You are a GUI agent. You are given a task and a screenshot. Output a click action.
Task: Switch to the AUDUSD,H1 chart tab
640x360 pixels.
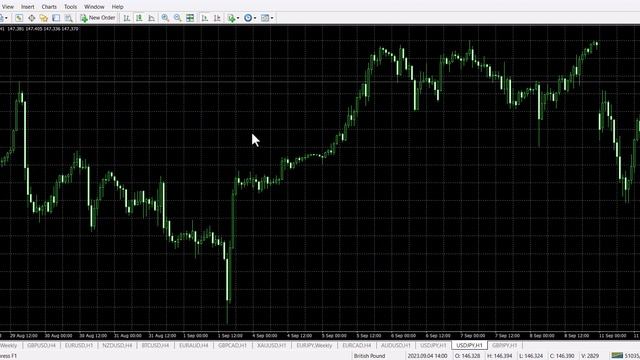tap(396, 345)
